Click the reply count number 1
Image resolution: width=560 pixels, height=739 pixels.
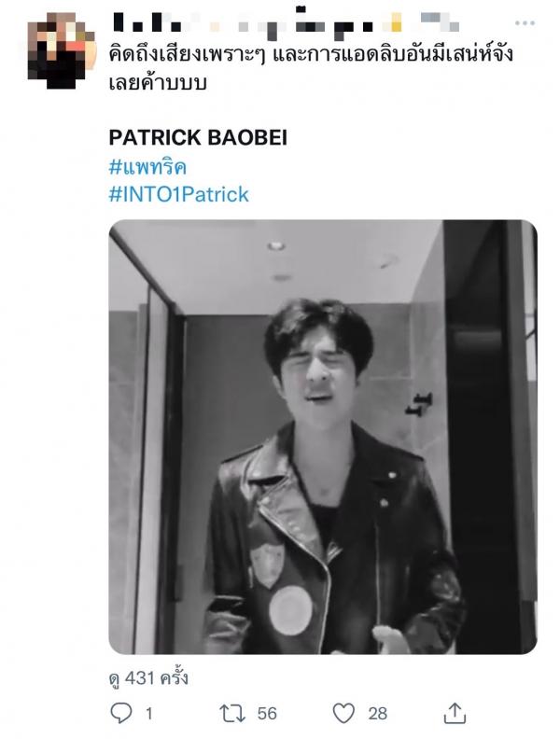[x=149, y=714]
